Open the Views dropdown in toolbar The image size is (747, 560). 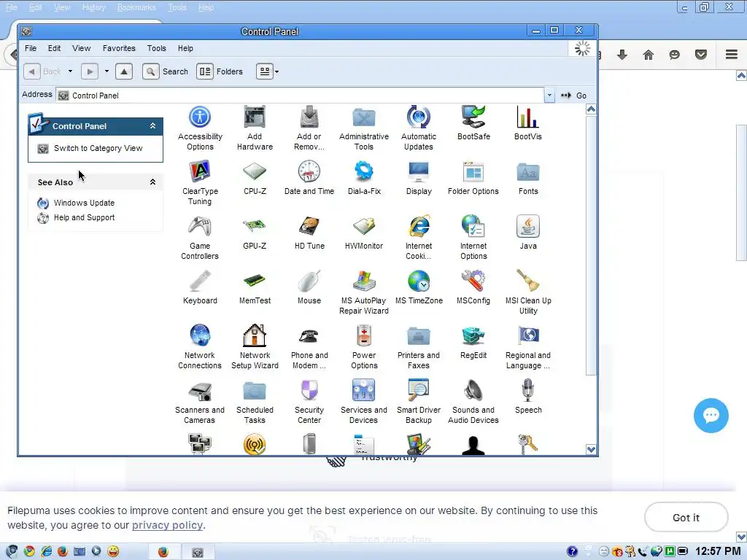point(276,72)
